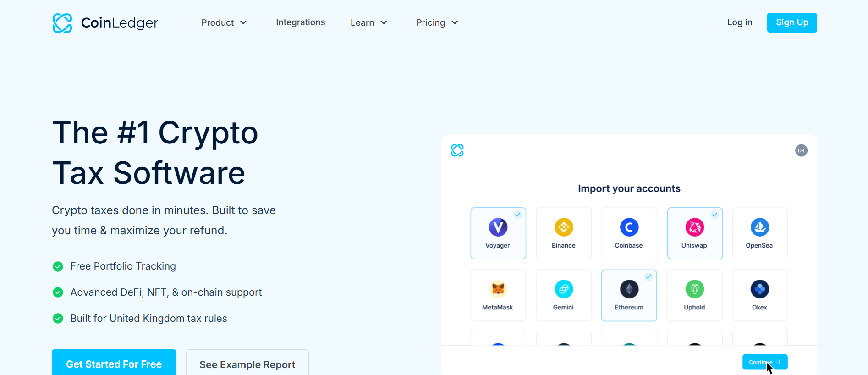868x375 pixels.
Task: Click the "The #1 Crypto Tax Software" headline
Action: pyautogui.click(x=155, y=153)
